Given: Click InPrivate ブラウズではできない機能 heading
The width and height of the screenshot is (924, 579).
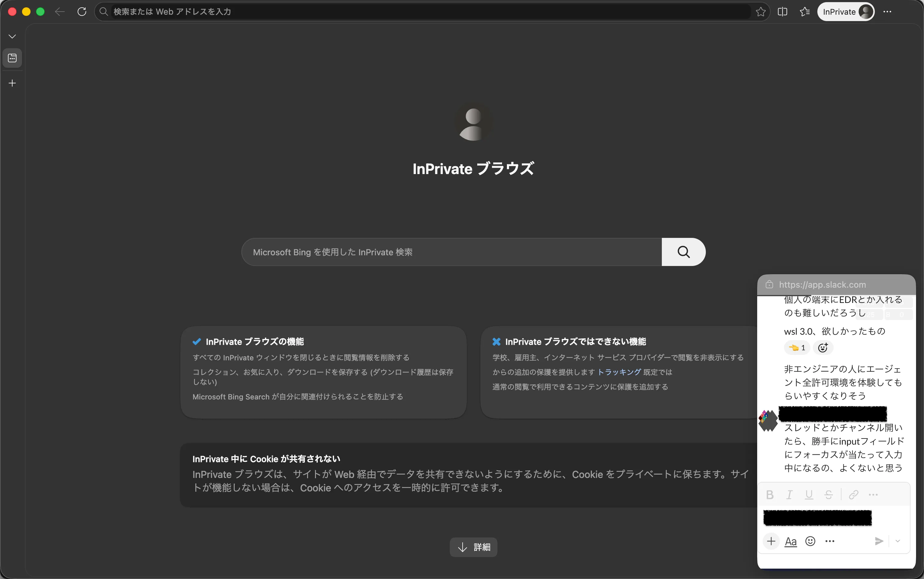Looking at the screenshot, I should tap(575, 342).
